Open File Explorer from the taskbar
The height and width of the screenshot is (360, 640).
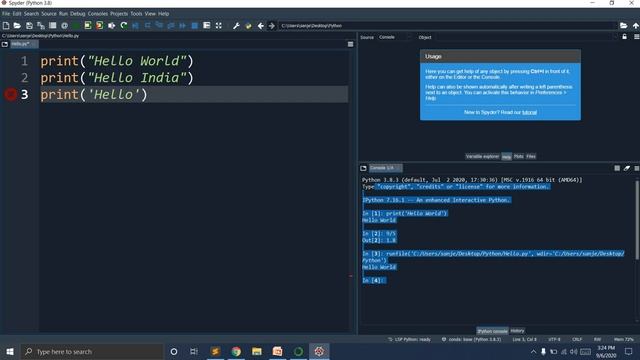(x=257, y=351)
